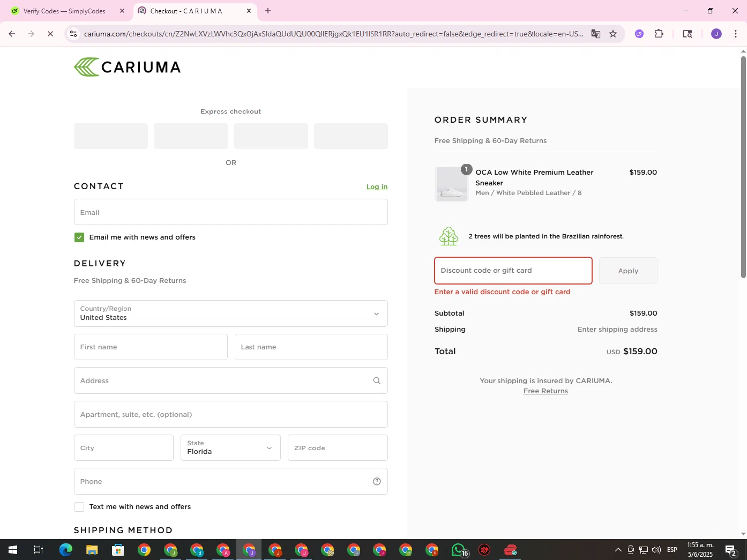
Task: Click the translate page icon
Action: point(596,34)
